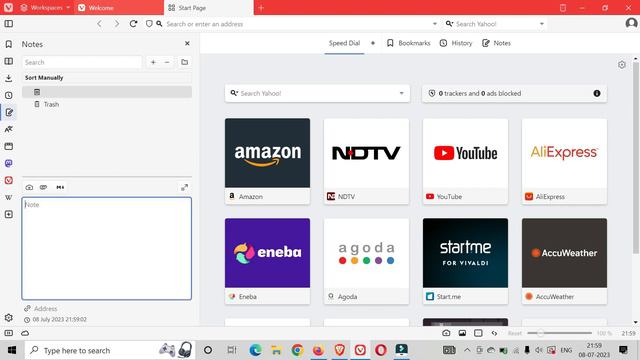Create a new notes folder
Screen dimensions: 640x360
184,62
